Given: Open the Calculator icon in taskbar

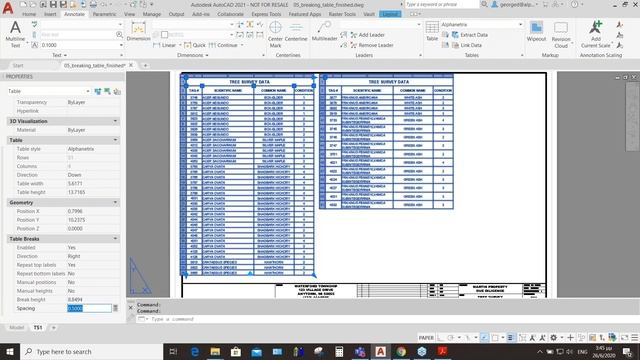Looking at the screenshot, I should [339, 351].
